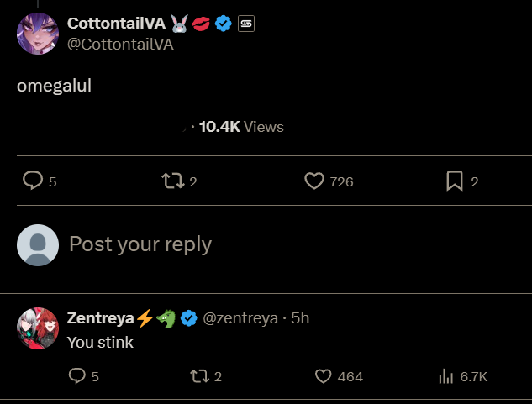
Task: Open the @CottontailVA handle link
Action: pyautogui.click(x=119, y=45)
